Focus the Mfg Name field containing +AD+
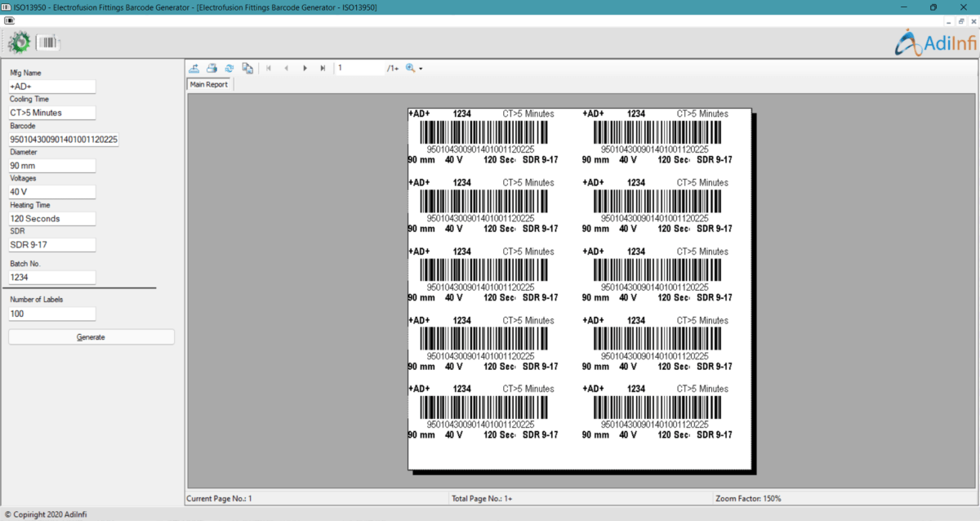980x521 pixels. (x=52, y=87)
